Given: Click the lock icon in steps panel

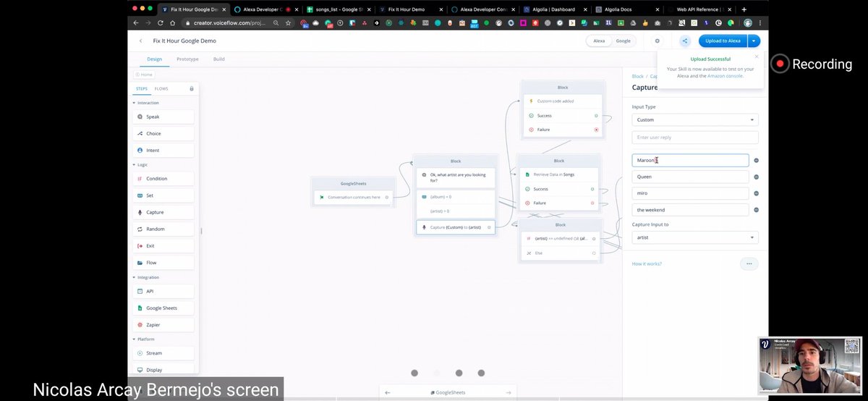Looking at the screenshot, I should pyautogui.click(x=191, y=88).
